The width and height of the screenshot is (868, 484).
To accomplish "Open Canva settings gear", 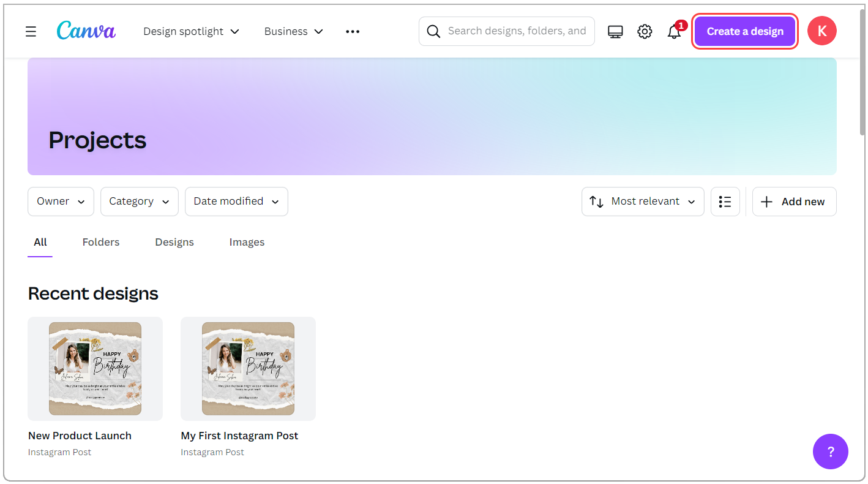I will [x=645, y=31].
